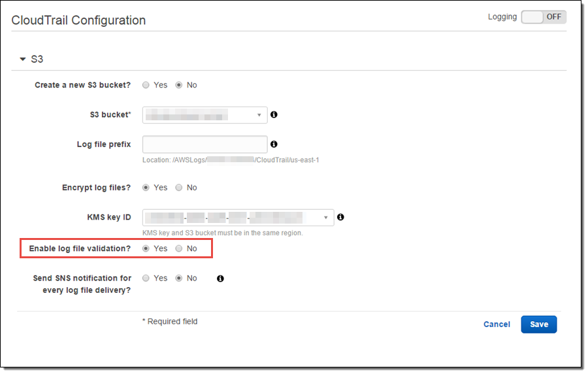
Task: Select Yes for Encrypt log files
Action: (146, 188)
